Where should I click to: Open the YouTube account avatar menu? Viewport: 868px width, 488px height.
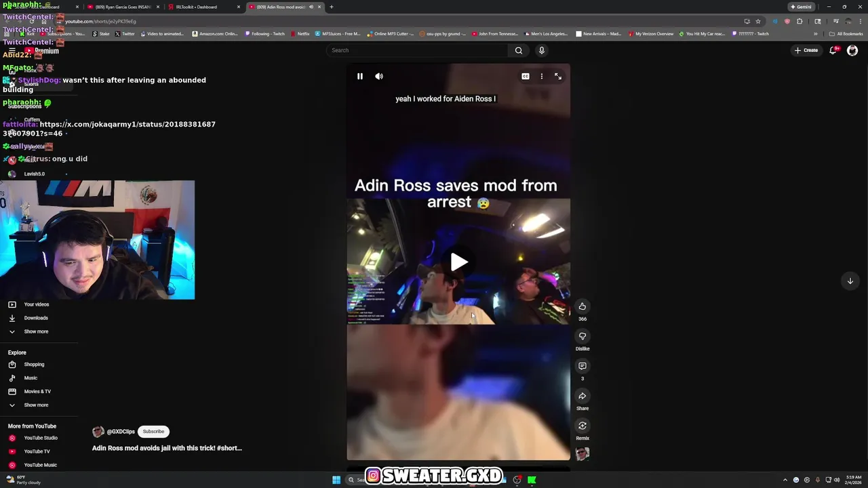click(x=852, y=50)
